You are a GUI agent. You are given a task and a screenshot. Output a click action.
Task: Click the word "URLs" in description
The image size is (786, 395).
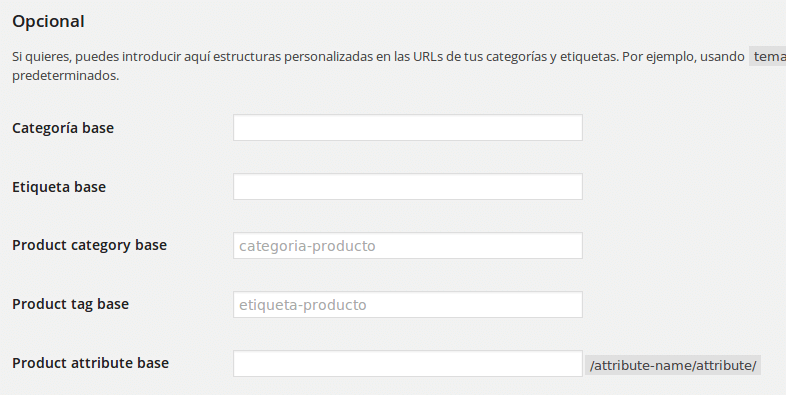coord(428,57)
